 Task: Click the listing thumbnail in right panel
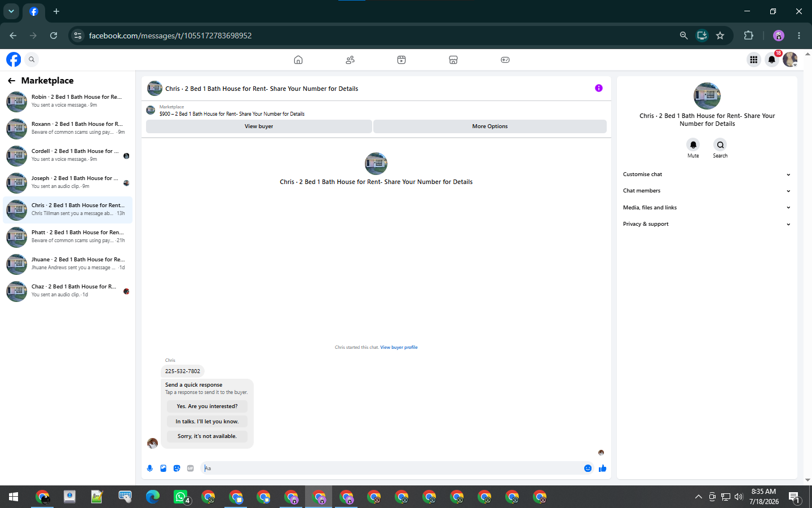(x=707, y=96)
